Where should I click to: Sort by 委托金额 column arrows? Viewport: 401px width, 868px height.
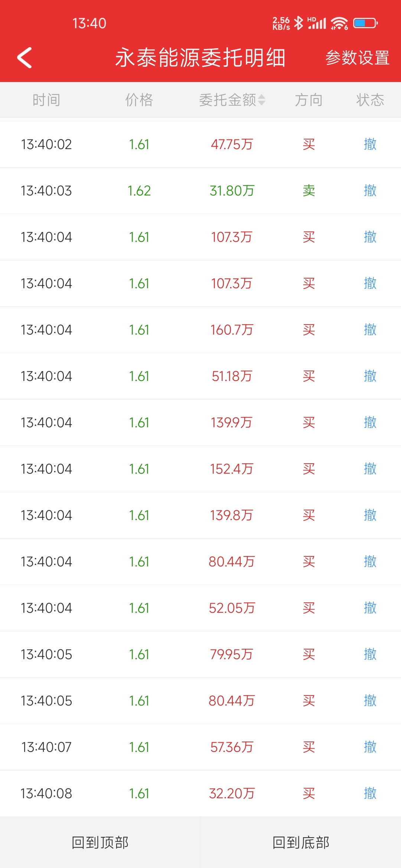[x=261, y=100]
